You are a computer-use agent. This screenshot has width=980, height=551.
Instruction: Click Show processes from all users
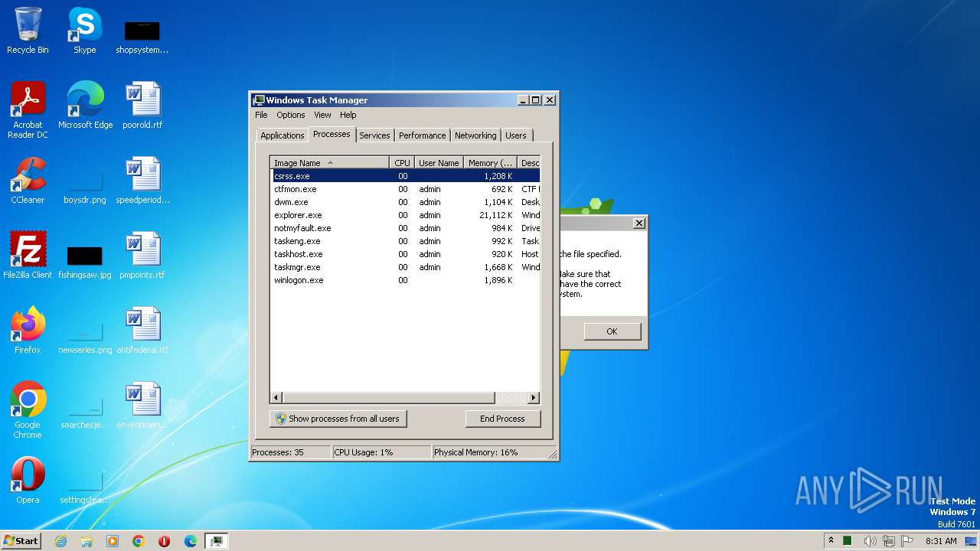[338, 419]
